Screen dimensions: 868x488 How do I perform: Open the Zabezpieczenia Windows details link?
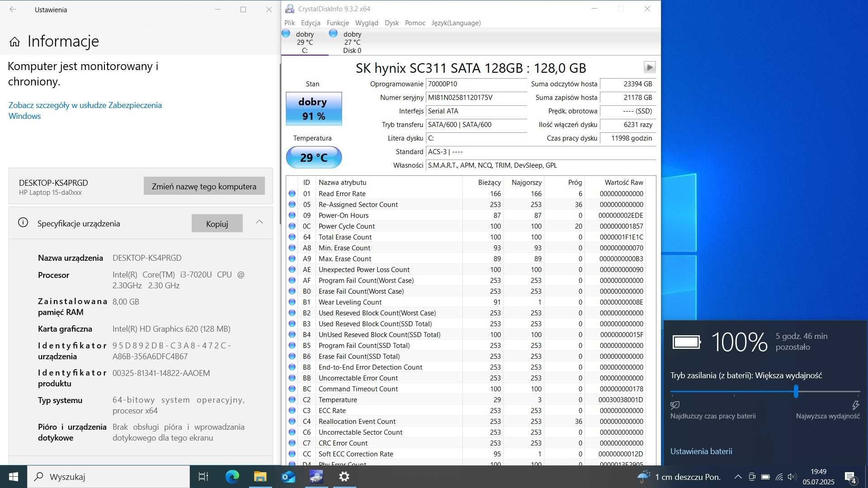(x=85, y=110)
